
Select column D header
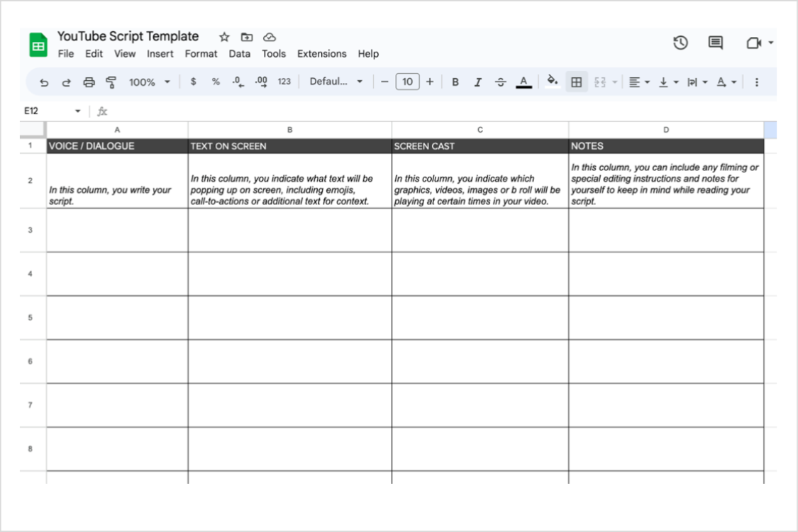pyautogui.click(x=666, y=130)
